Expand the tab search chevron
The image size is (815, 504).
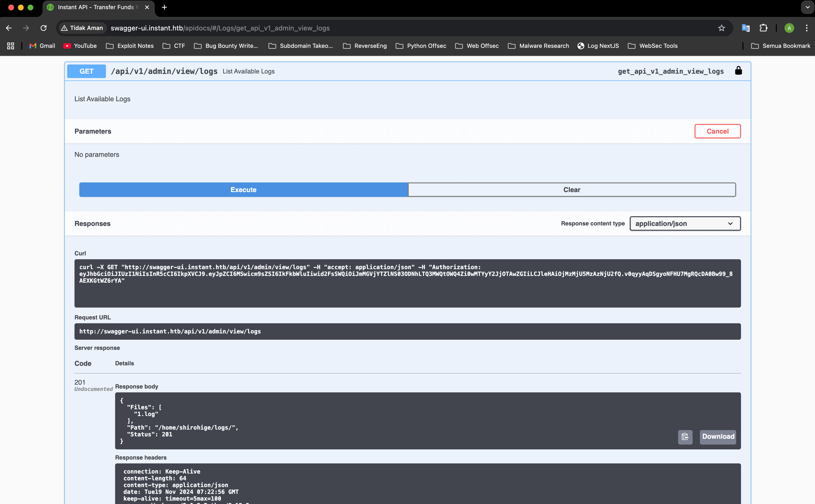tap(807, 7)
